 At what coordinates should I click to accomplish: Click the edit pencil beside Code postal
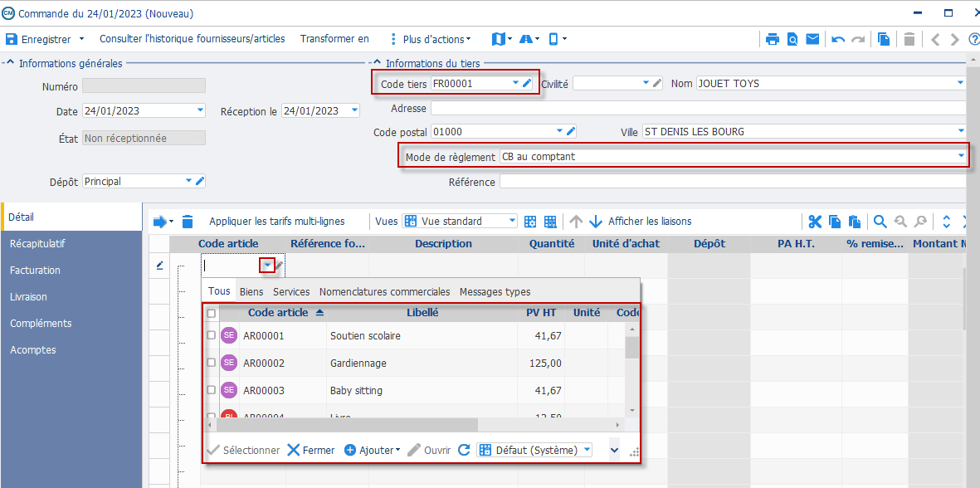tap(570, 131)
